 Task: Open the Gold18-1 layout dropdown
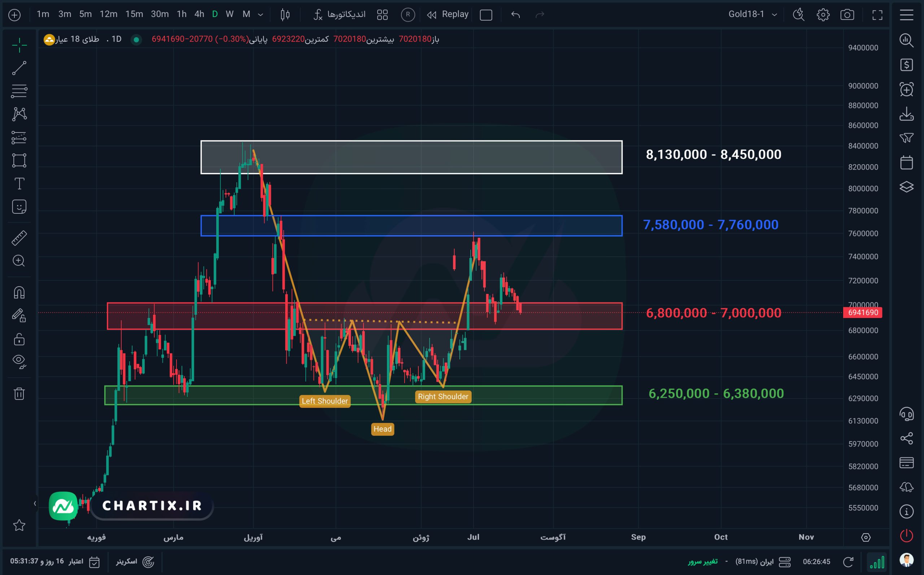[753, 14]
